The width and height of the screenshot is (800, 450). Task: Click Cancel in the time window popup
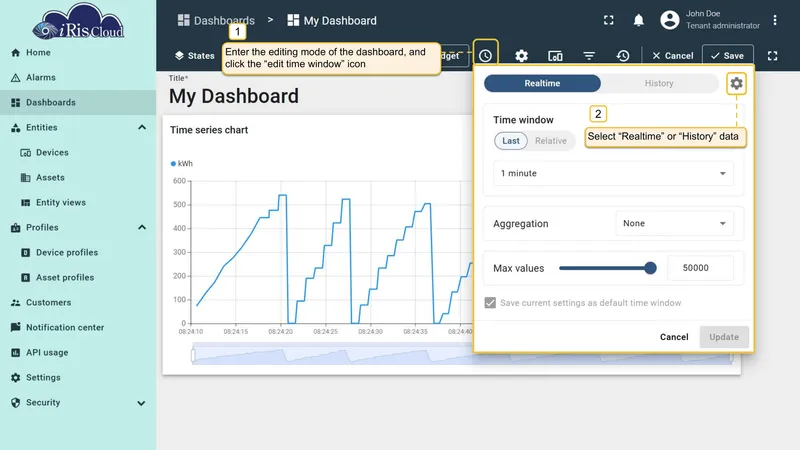tap(674, 337)
